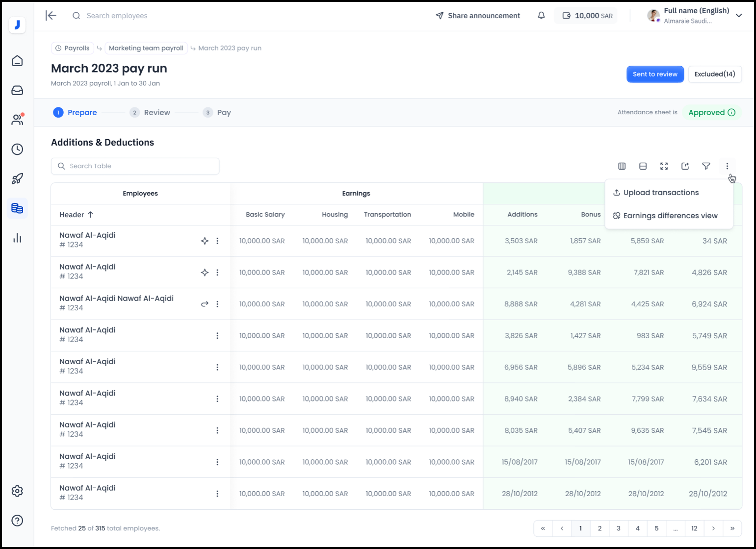Open the table filter icon
The height and width of the screenshot is (549, 756).
706,166
